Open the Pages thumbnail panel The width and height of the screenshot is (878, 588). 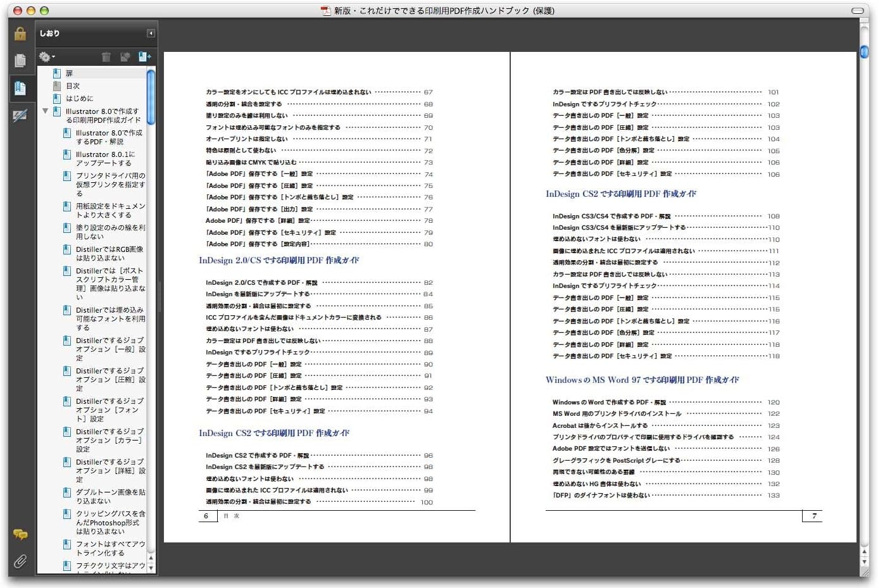click(21, 60)
